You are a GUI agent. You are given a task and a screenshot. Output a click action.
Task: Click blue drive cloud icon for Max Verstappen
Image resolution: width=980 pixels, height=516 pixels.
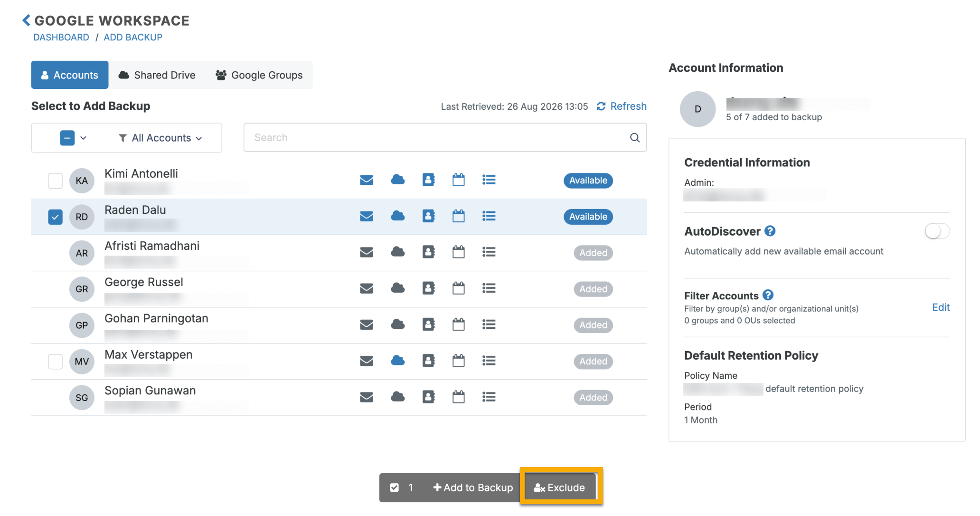[x=398, y=361]
